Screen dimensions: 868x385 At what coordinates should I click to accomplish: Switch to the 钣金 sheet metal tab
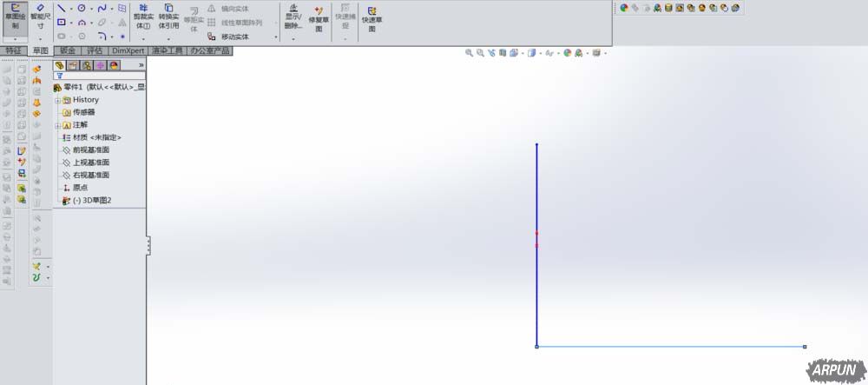point(68,51)
